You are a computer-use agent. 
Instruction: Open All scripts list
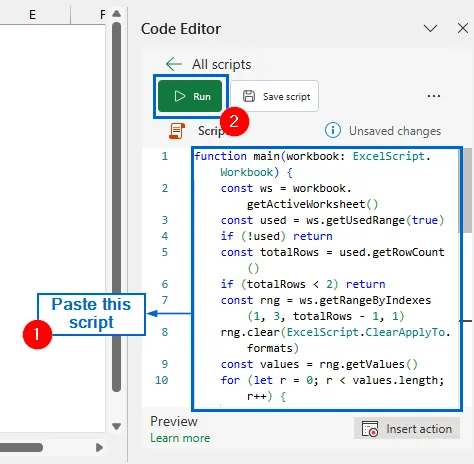[x=221, y=64]
